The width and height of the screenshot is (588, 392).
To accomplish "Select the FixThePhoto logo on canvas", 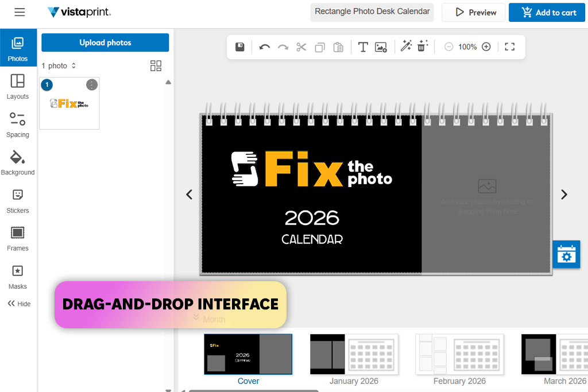I will [312, 169].
